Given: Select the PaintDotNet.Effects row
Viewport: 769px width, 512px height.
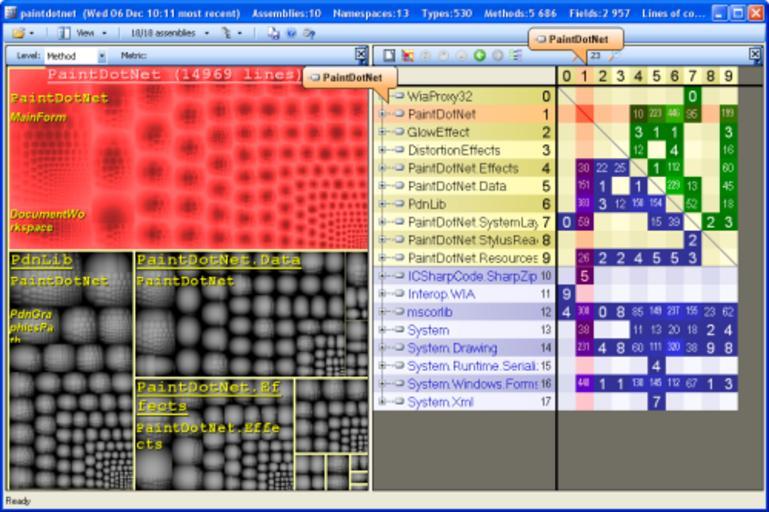Looking at the screenshot, I should pos(464,168).
